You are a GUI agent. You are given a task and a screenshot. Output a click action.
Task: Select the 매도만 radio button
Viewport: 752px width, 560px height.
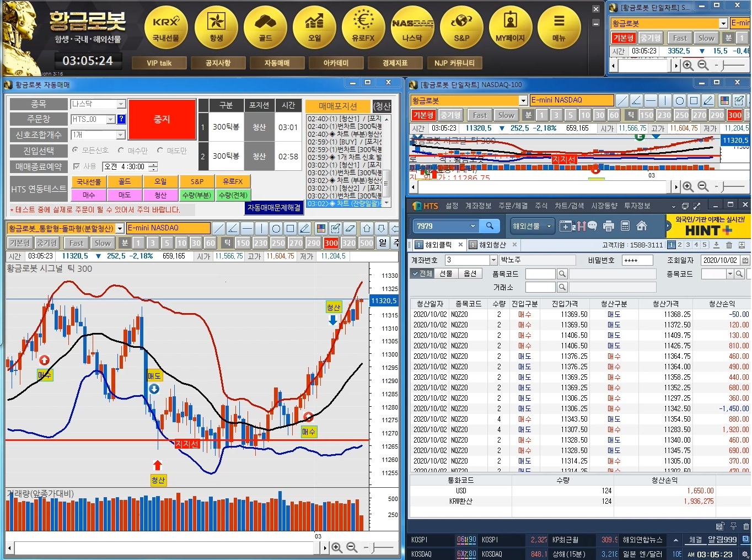160,150
